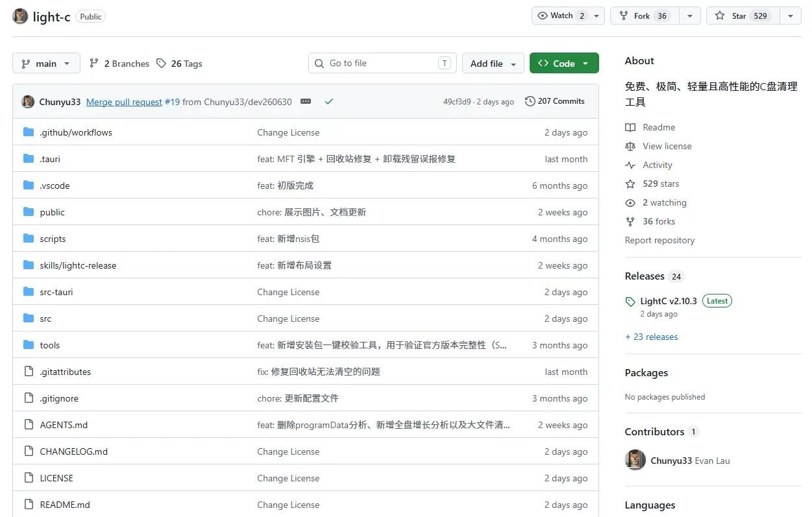This screenshot has height=517, width=812.
Task: Open commit hash 49cf3d9
Action: click(457, 102)
